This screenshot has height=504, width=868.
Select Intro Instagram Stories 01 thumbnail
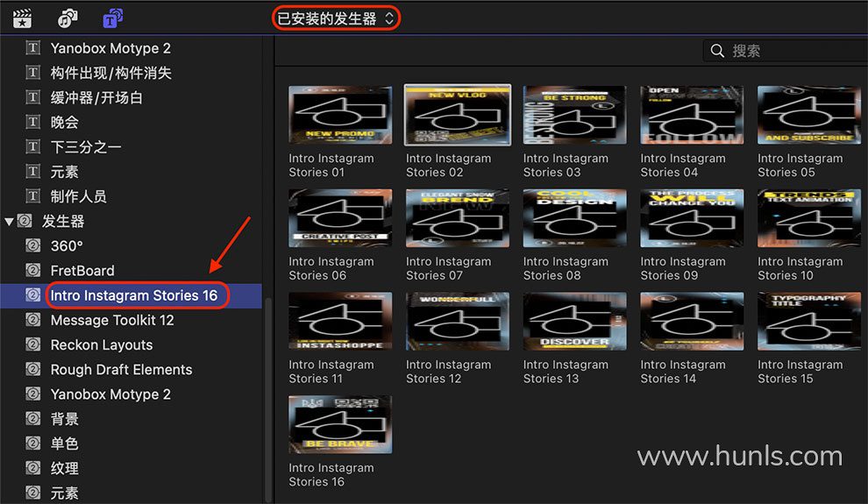click(x=340, y=115)
